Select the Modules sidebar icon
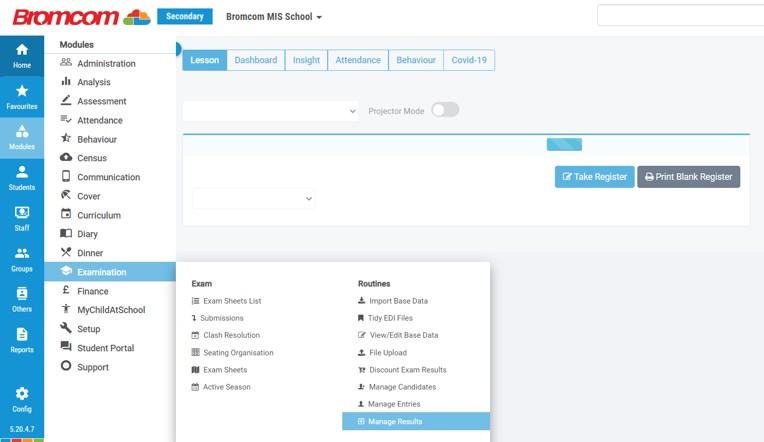This screenshot has height=442, width=764. click(x=22, y=132)
